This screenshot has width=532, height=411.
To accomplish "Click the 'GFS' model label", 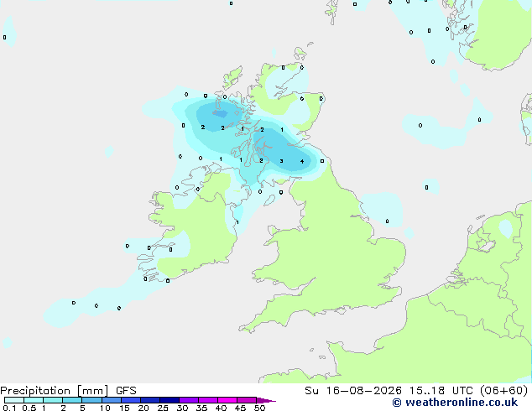I will 126,391.
